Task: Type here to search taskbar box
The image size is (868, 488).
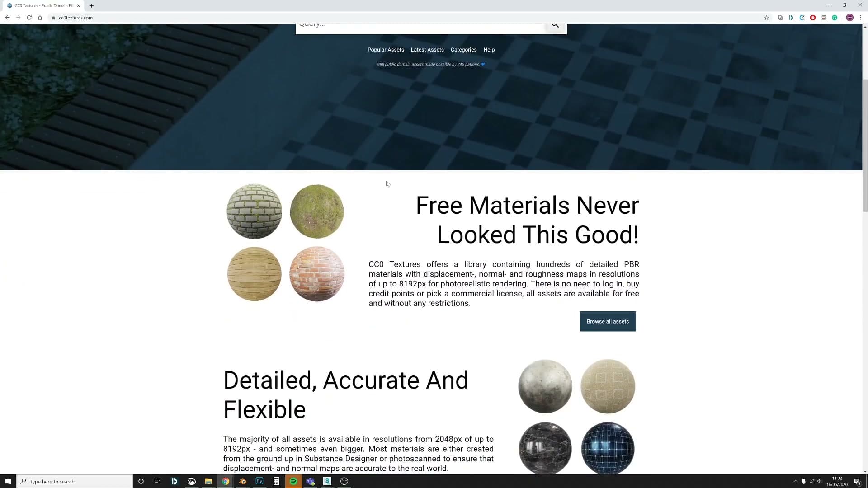Action: pos(75,481)
